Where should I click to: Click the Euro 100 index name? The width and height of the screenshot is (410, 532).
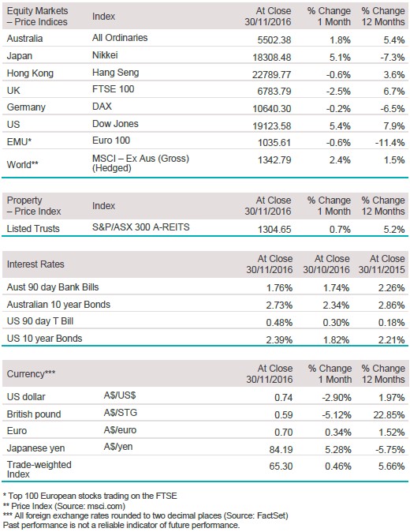[x=111, y=140]
